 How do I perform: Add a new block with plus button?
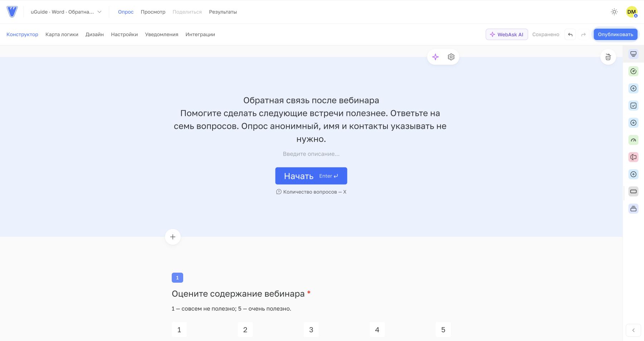(173, 237)
